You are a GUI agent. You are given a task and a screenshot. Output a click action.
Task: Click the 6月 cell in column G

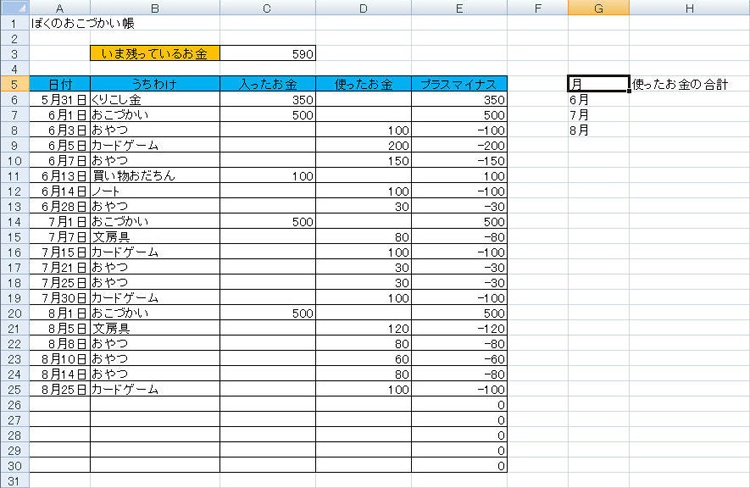(597, 100)
